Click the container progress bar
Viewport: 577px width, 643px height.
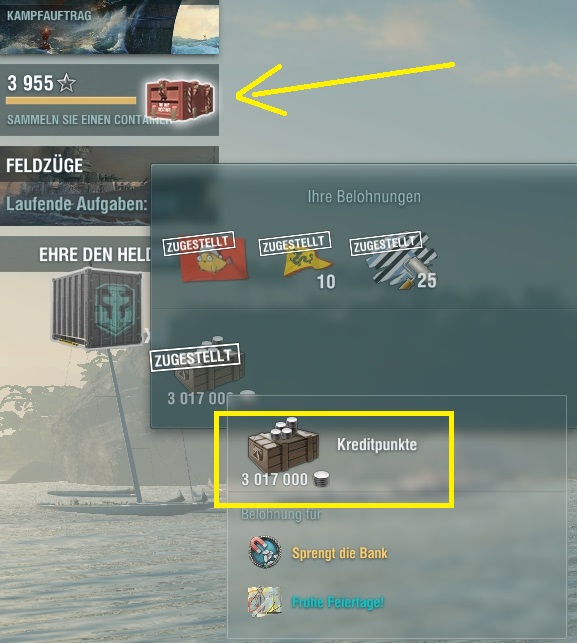71,101
